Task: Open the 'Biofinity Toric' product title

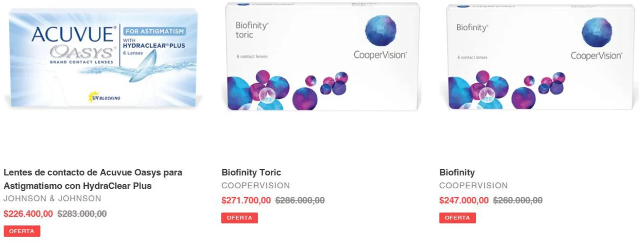Action: pos(251,172)
